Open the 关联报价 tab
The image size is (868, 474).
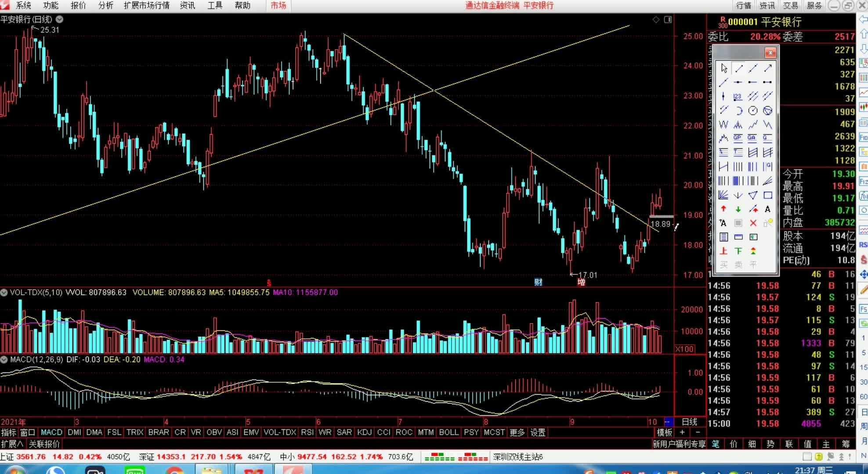[x=44, y=444]
